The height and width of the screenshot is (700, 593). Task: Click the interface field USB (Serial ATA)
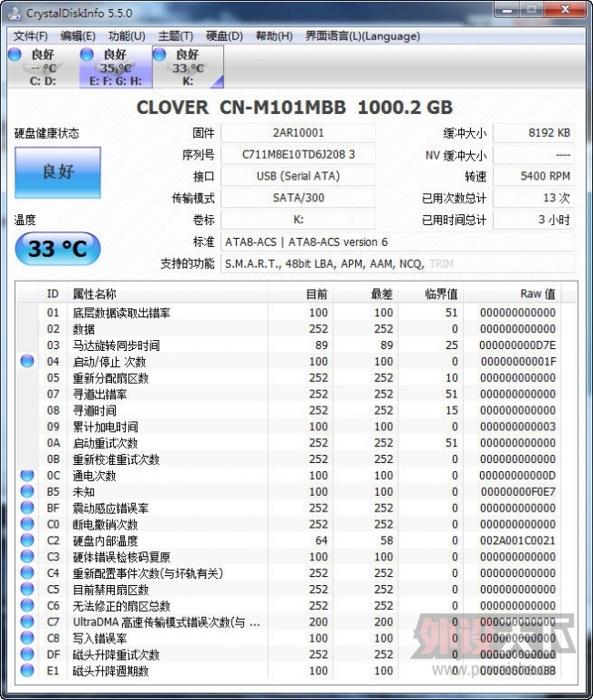pos(298,176)
